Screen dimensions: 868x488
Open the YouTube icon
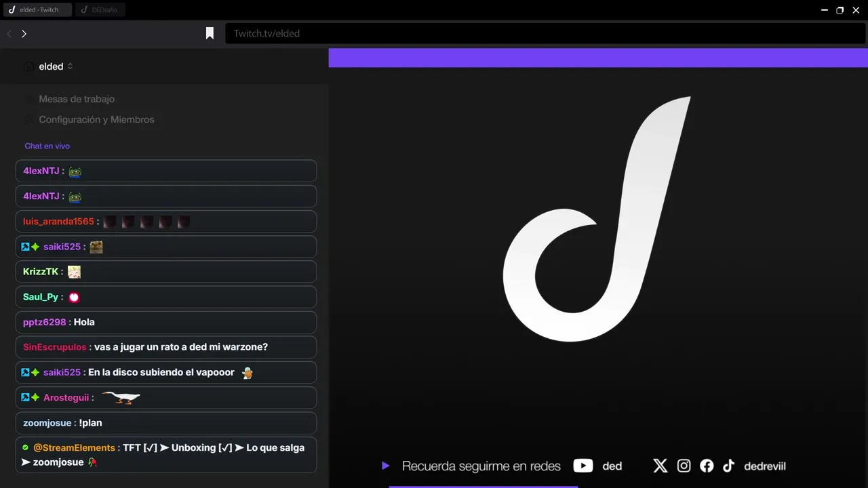point(583,466)
